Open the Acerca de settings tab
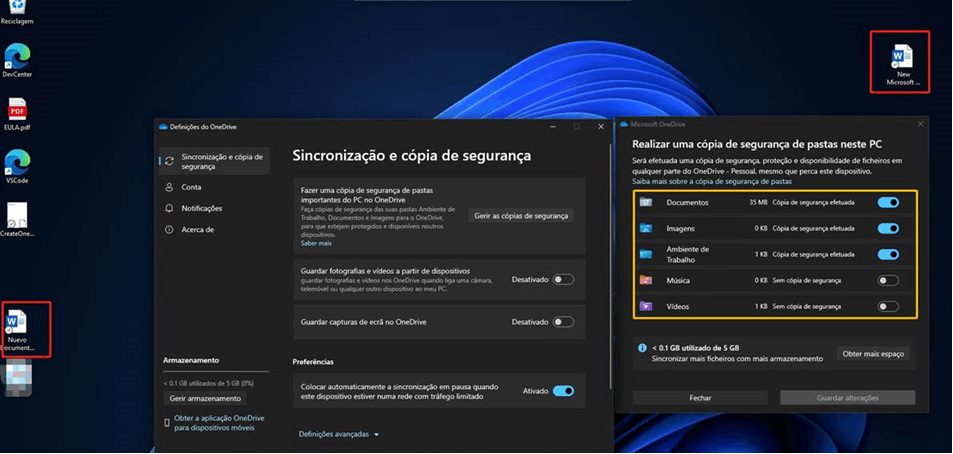 click(x=214, y=230)
